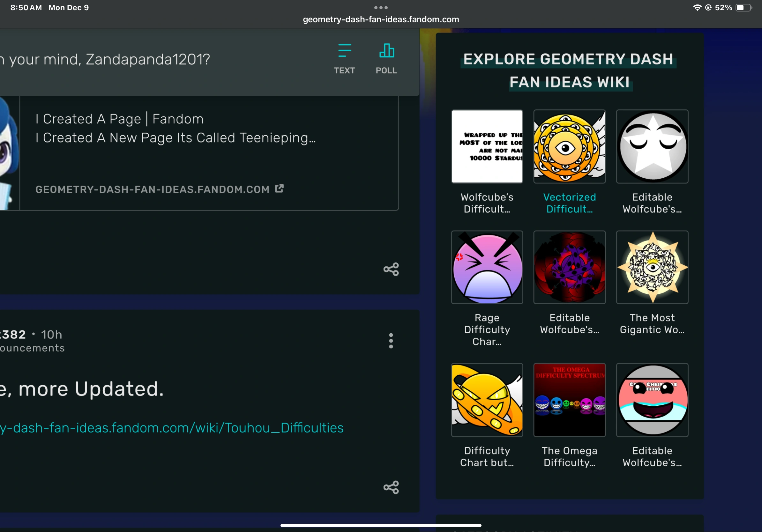Screen dimensions: 762x532
Task: Open the Difficulty Chart but... page
Action: [x=487, y=400]
